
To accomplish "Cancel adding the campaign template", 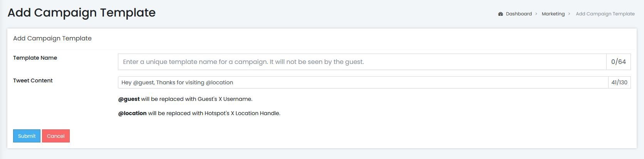I will (56, 136).
